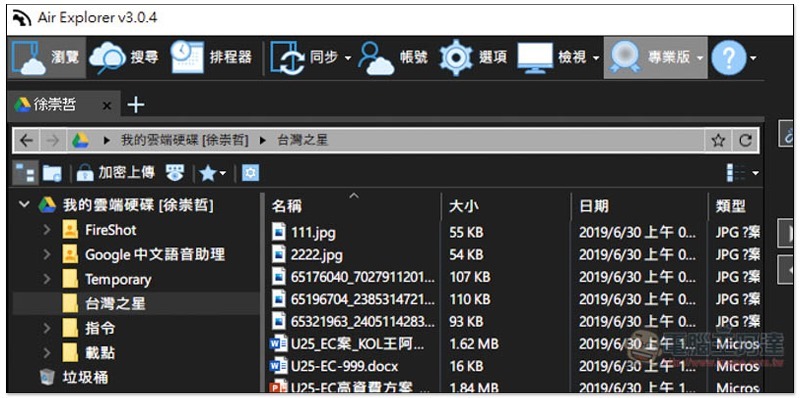Click the Word icon of U25-EC-999.docx
The image size is (800, 398).
click(279, 366)
